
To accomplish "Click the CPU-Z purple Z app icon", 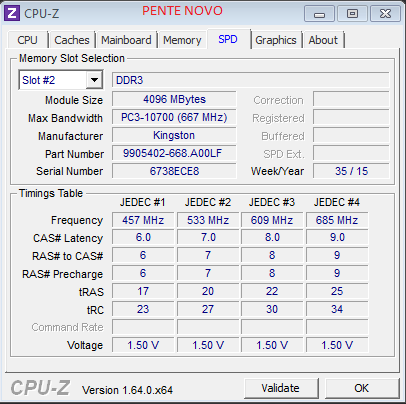I will (x=12, y=13).
